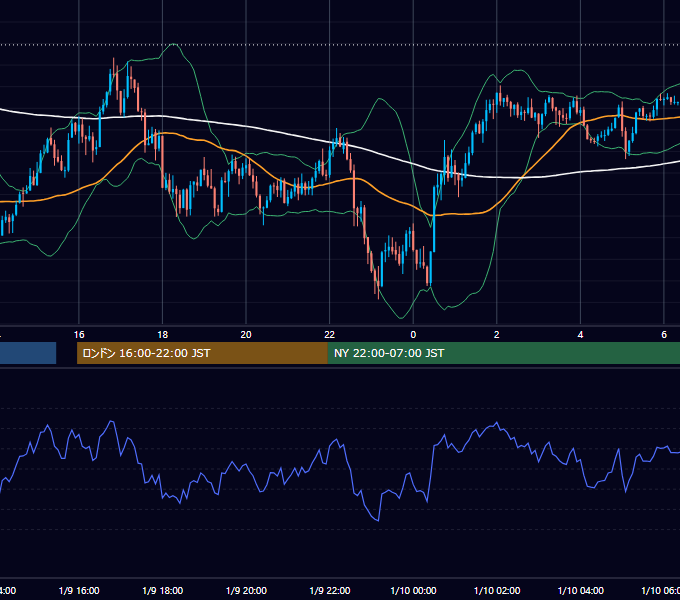Click the 1/10 00:00 date label

413,591
